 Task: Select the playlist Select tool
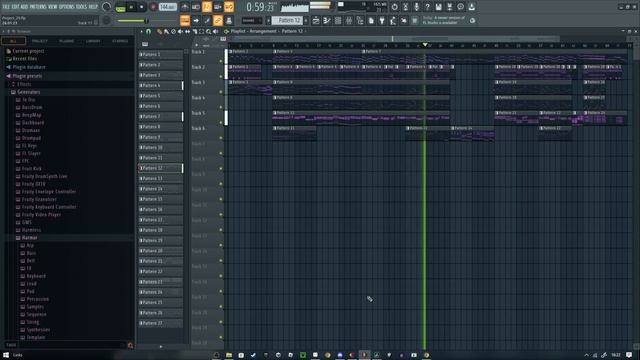(202, 31)
